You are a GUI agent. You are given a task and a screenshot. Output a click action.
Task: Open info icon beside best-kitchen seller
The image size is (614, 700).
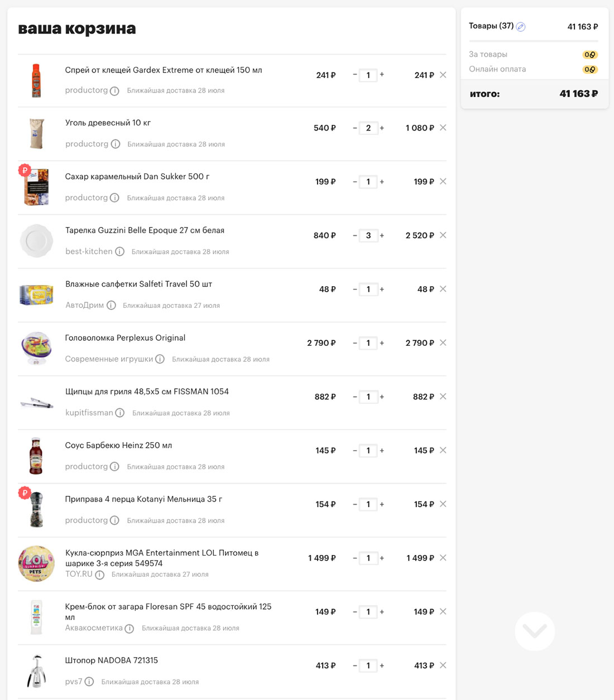(119, 252)
